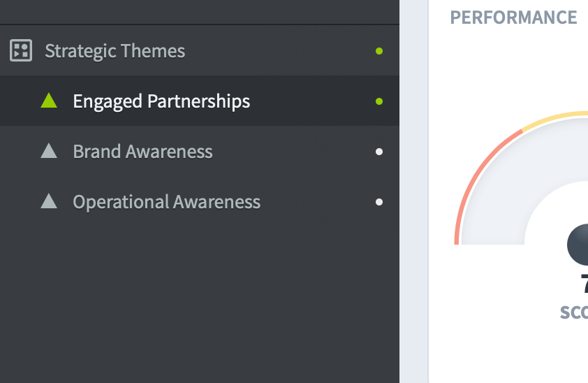The height and width of the screenshot is (383, 588).
Task: Click green triangle icon beside Engaged Partnerships
Action: [49, 101]
